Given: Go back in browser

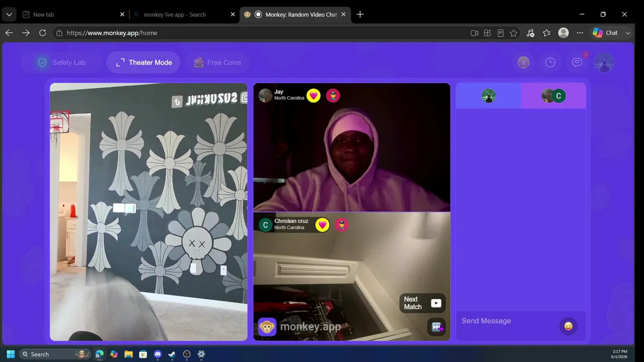Looking at the screenshot, I should pyautogui.click(x=9, y=33).
